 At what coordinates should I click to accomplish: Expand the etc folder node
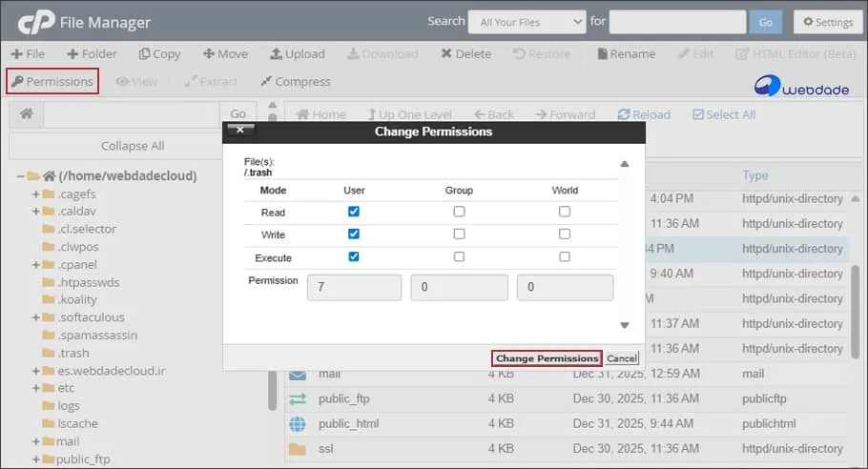[36, 388]
